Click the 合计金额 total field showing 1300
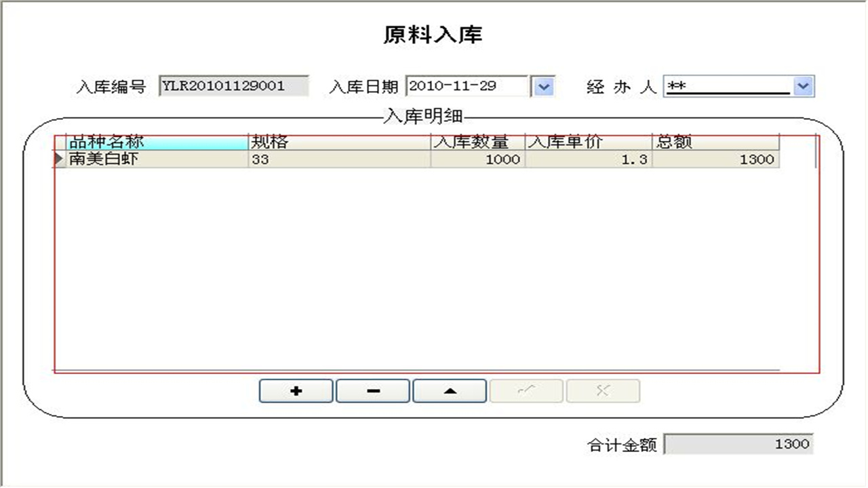Viewport: 868px width, 488px height. 739,444
